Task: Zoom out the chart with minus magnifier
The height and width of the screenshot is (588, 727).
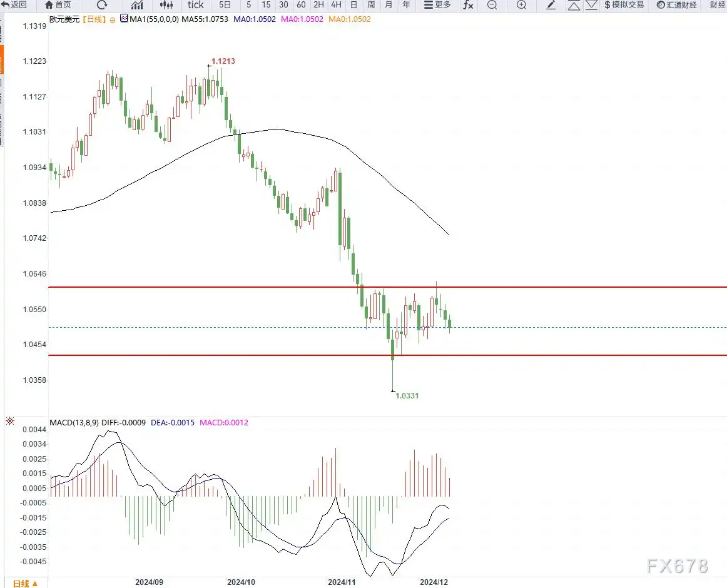Action: (x=492, y=5)
